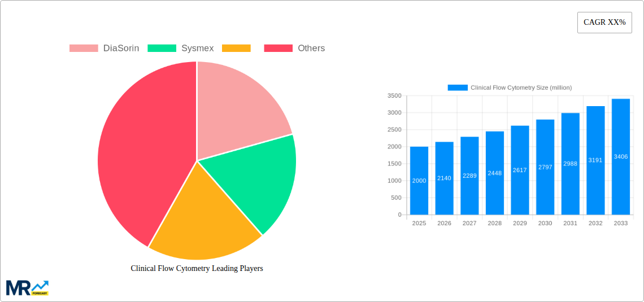The width and height of the screenshot is (644, 302).
Task: Click the CAGR XX% button
Action: coord(604,23)
